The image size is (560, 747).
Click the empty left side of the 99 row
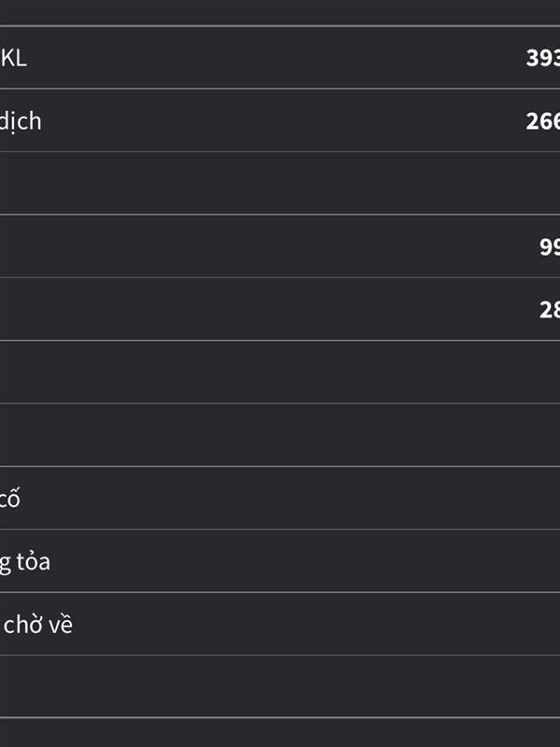tap(140, 247)
